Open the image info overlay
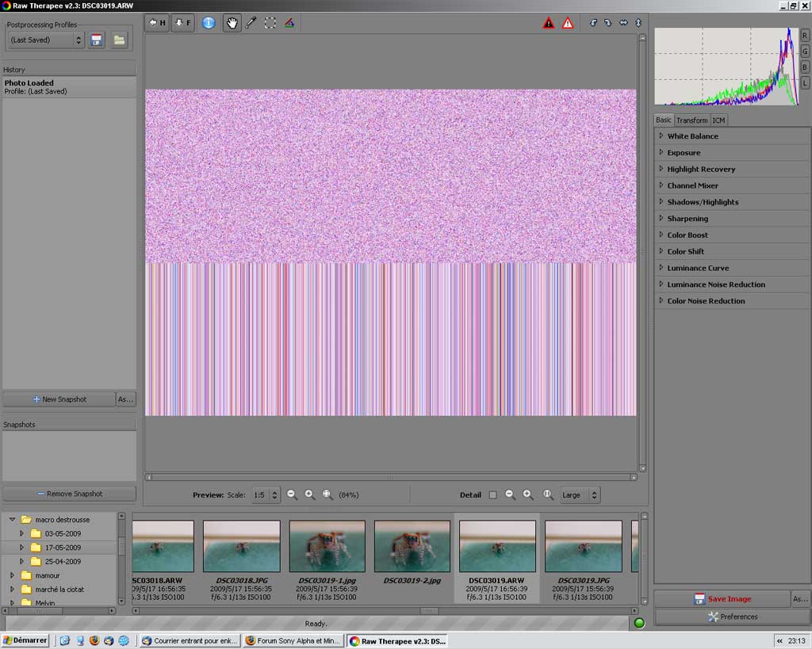812x649 pixels. click(209, 23)
